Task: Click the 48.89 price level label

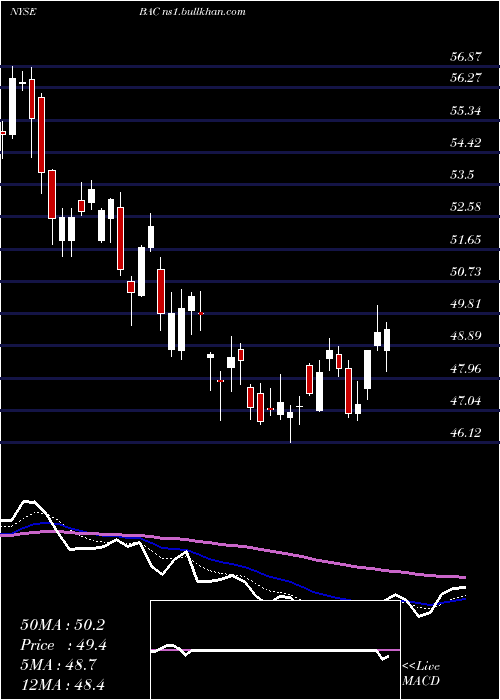Action: [x=466, y=336]
